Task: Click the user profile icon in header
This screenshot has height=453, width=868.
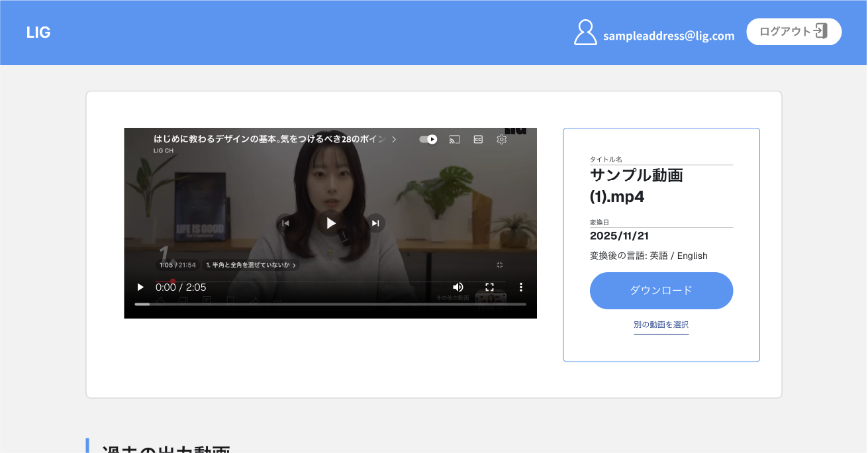Action: 585,32
